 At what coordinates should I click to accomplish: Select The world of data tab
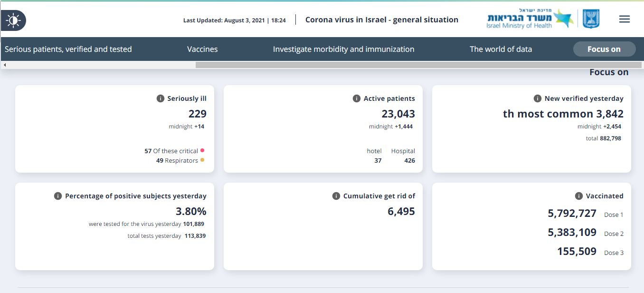coord(501,49)
